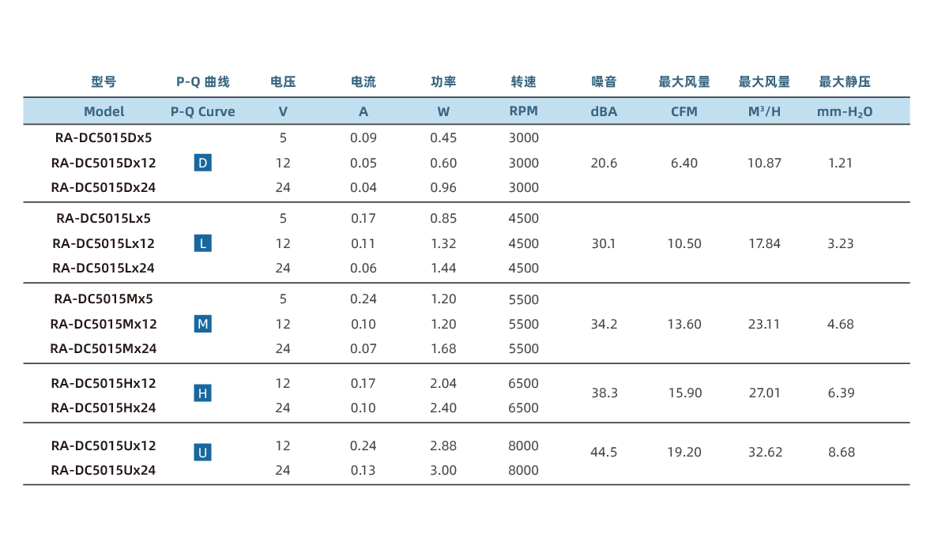Select model RA-DC5015Hx12
The width and height of the screenshot is (934, 560).
tap(104, 383)
